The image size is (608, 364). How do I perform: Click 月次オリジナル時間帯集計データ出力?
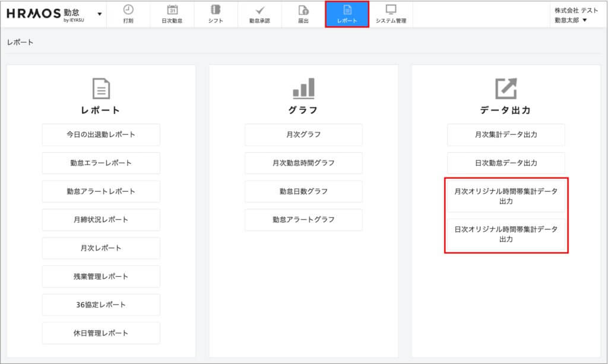(506, 197)
